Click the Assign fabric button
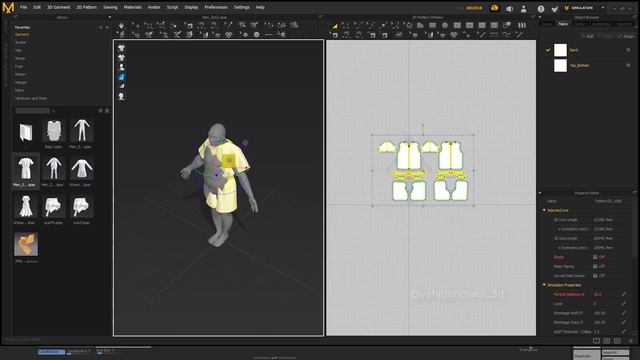The width and height of the screenshot is (640, 360). pos(626,36)
